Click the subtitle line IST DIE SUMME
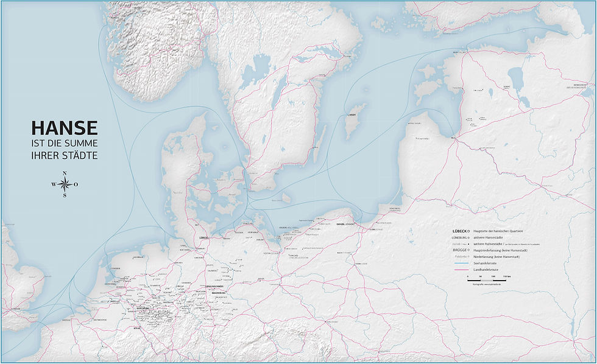The image size is (597, 364). 65,144
